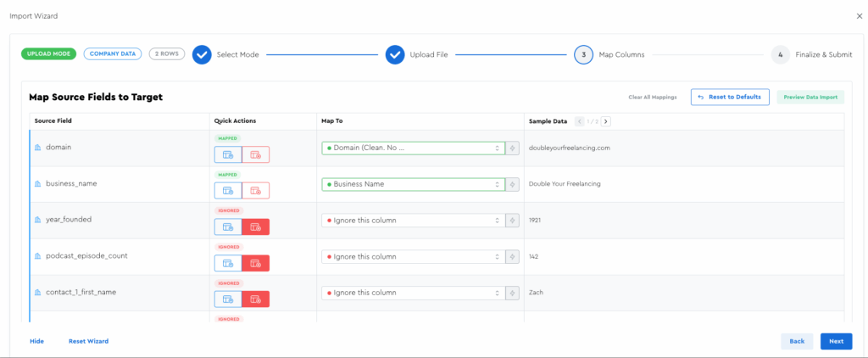Click sparkle icon next to Domain mapping dropdown
The height and width of the screenshot is (358, 868).
coord(512,148)
